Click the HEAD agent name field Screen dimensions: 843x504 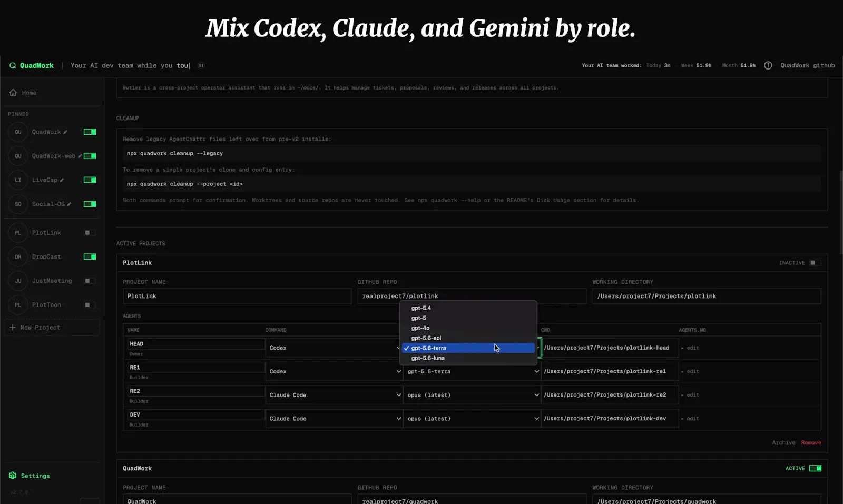pos(196,344)
